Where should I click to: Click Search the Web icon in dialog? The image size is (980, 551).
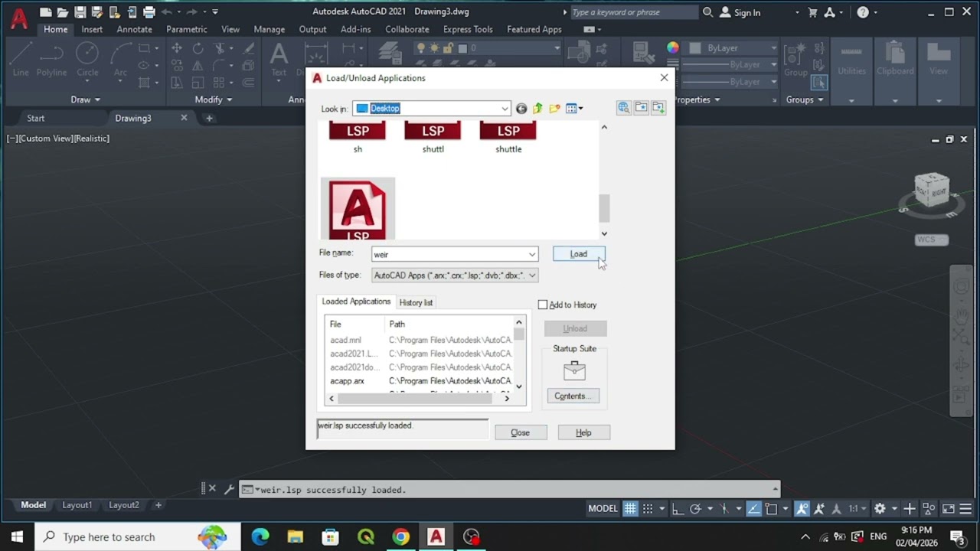tap(623, 108)
